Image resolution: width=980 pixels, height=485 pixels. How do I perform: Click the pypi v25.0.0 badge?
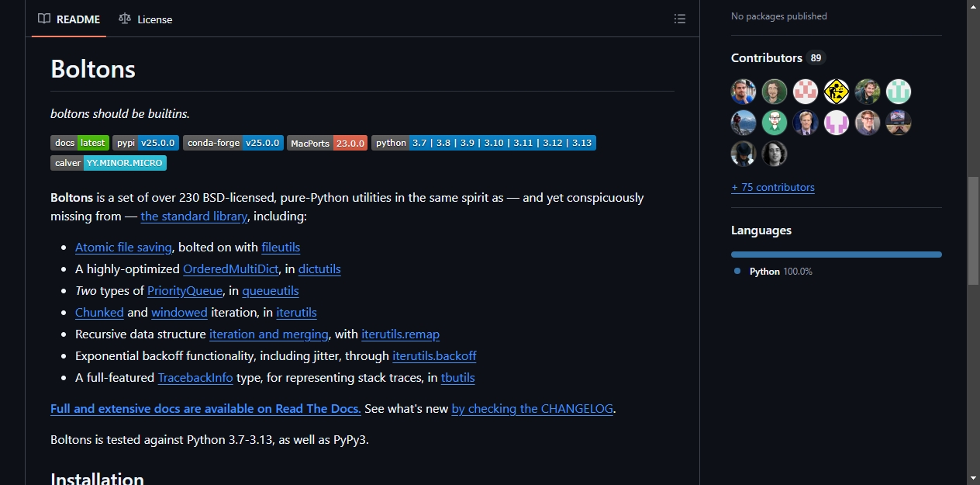point(146,143)
